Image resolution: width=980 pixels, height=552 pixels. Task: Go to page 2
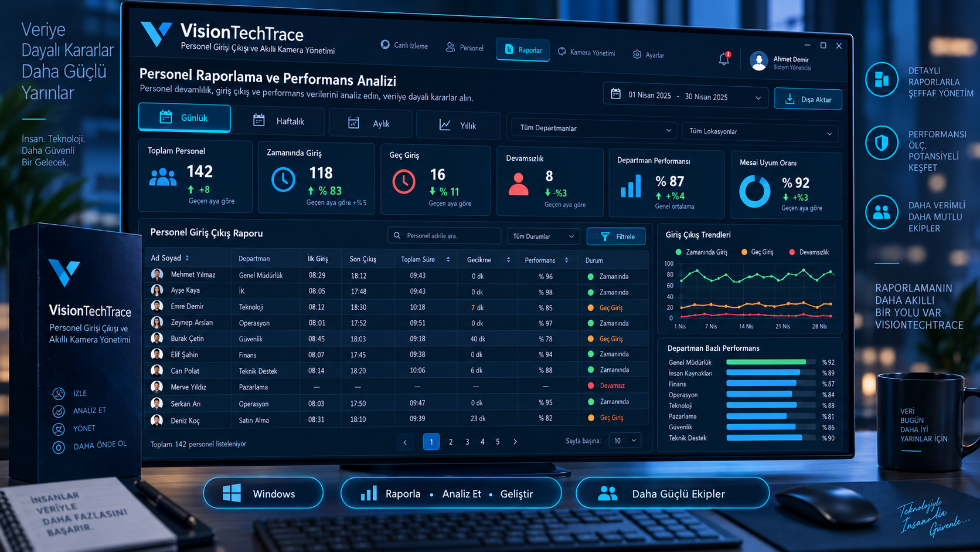[451, 442]
